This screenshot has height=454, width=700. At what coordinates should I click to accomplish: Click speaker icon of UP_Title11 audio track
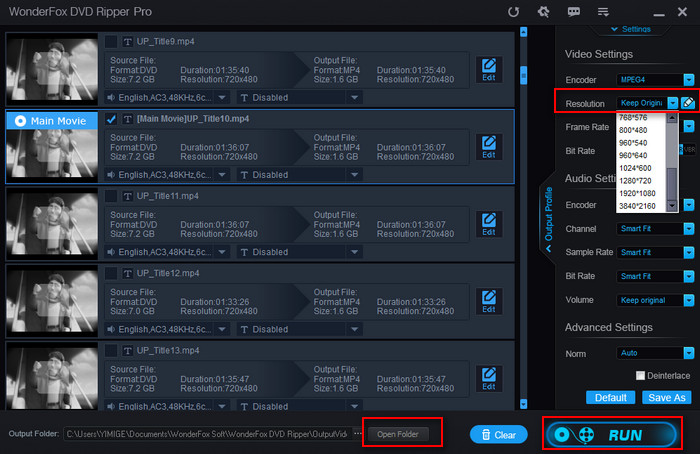111,252
